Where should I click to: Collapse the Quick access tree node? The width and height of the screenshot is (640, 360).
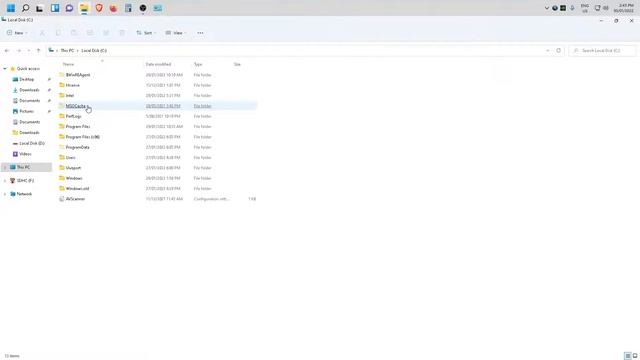click(5, 69)
